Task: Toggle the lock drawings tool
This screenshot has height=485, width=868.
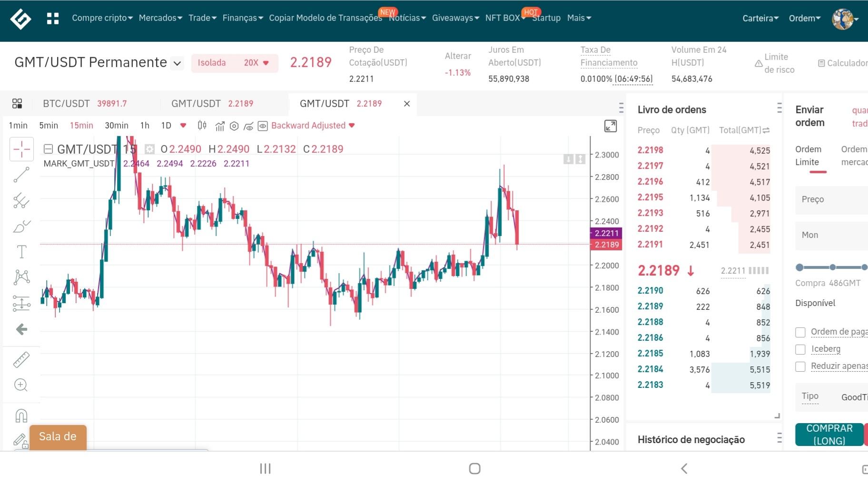Action: tap(20, 441)
